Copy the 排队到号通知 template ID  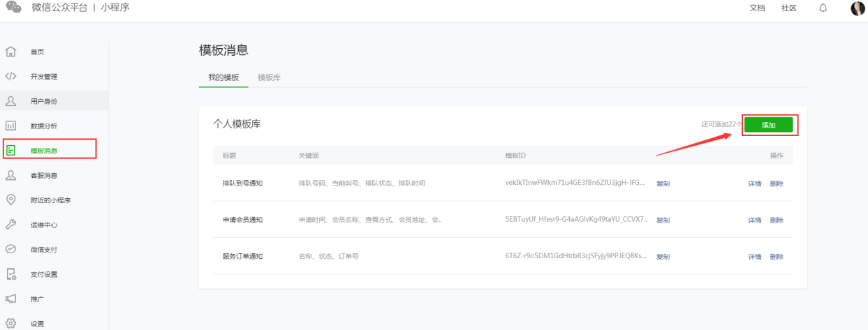[663, 183]
